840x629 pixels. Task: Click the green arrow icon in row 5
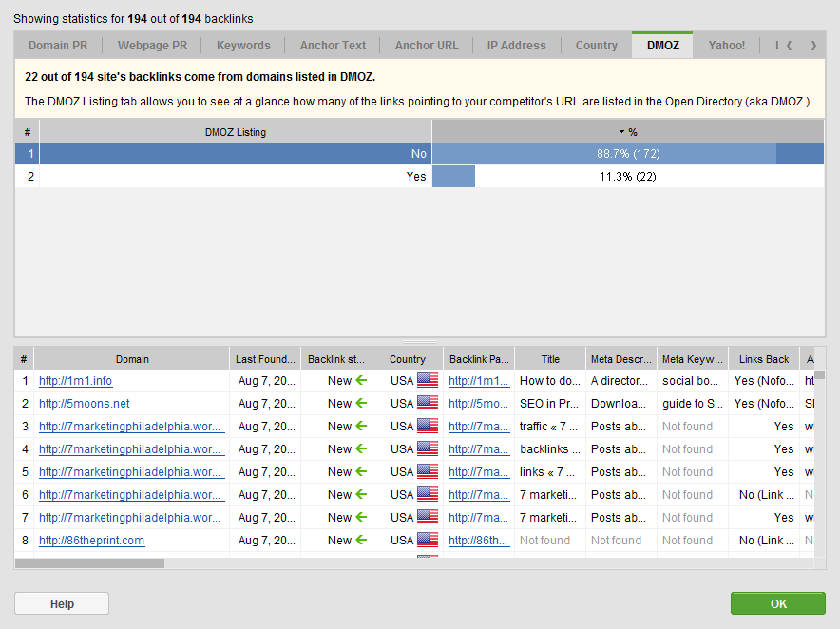click(x=361, y=472)
